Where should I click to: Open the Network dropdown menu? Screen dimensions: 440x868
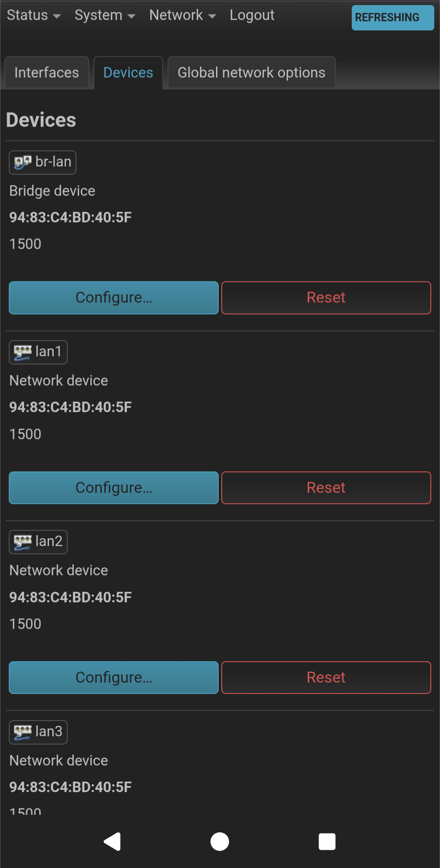(x=182, y=15)
